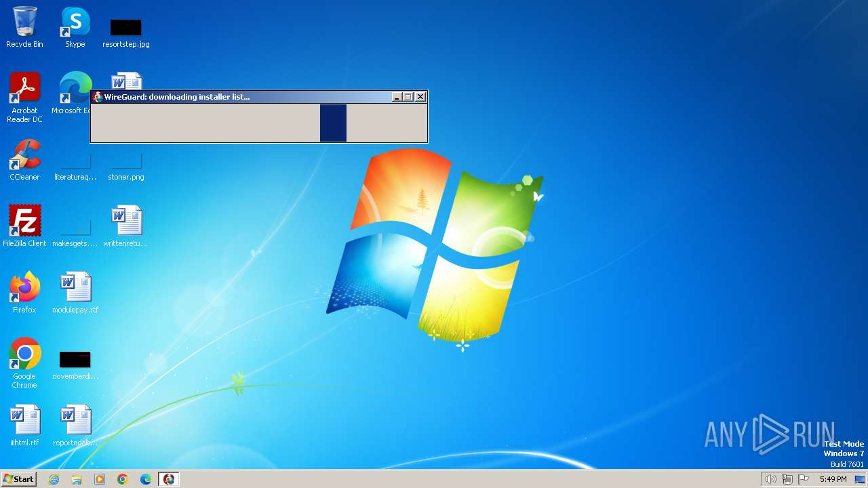Image resolution: width=868 pixels, height=488 pixels.
Task: Select the literatureq file icon
Action: pyautogui.click(x=75, y=167)
